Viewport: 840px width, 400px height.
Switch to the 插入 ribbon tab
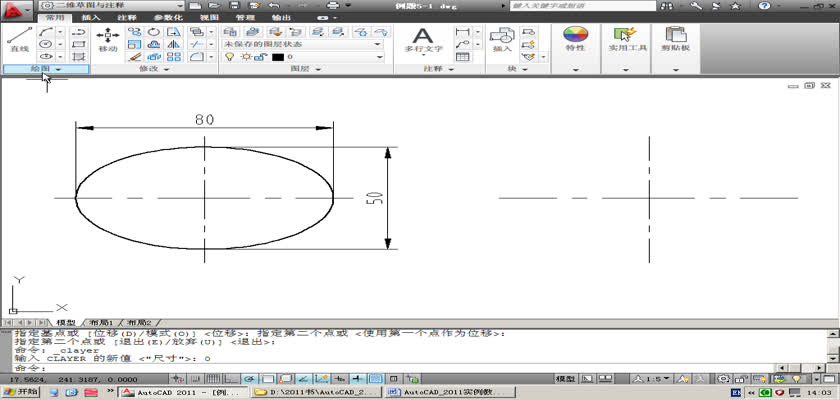pos(91,18)
